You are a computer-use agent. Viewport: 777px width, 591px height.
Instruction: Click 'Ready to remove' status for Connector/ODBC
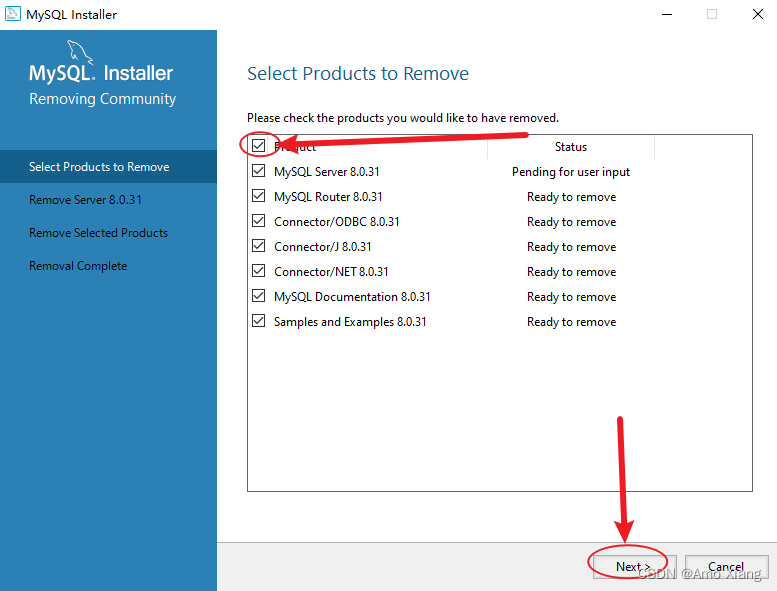pyautogui.click(x=571, y=221)
